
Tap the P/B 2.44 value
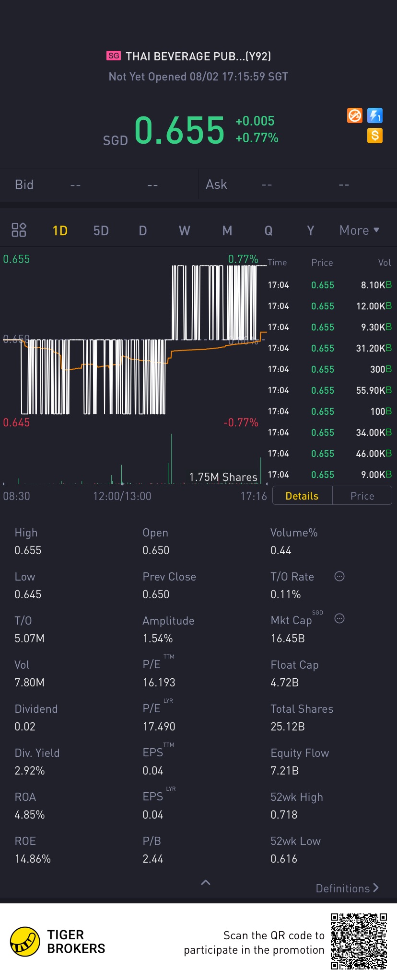tap(153, 859)
